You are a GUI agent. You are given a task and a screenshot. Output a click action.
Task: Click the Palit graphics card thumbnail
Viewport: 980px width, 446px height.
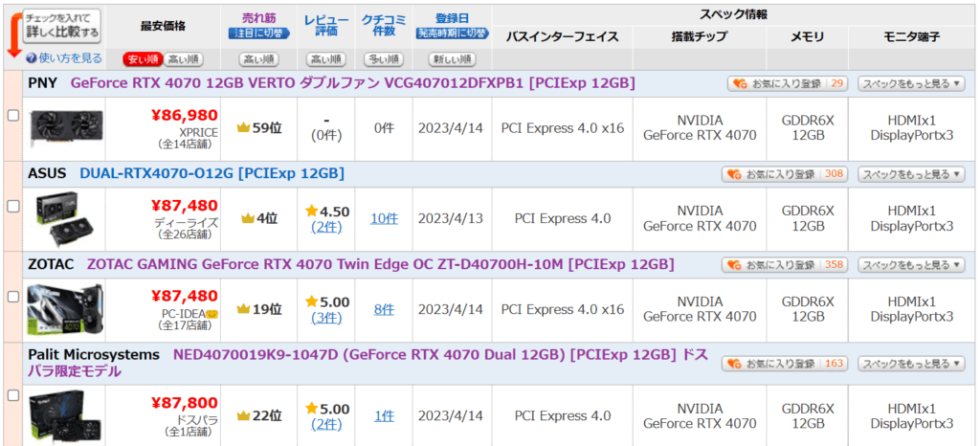66,416
